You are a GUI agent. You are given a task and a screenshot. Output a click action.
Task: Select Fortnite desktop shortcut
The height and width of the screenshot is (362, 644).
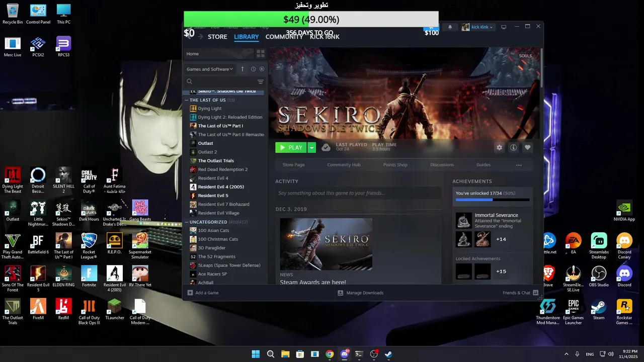click(89, 278)
